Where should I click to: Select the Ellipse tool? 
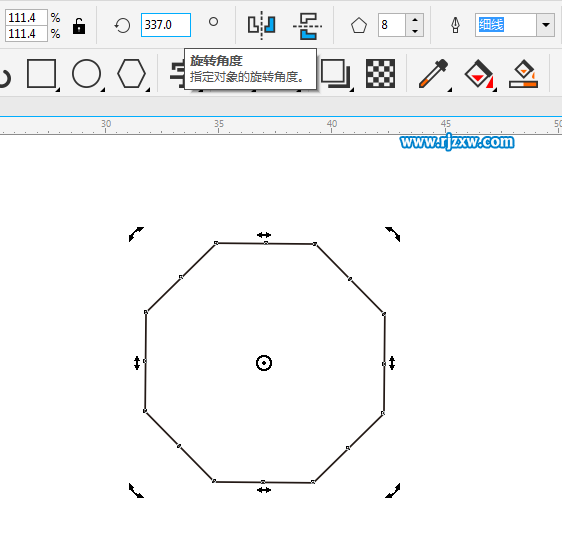[x=86, y=74]
